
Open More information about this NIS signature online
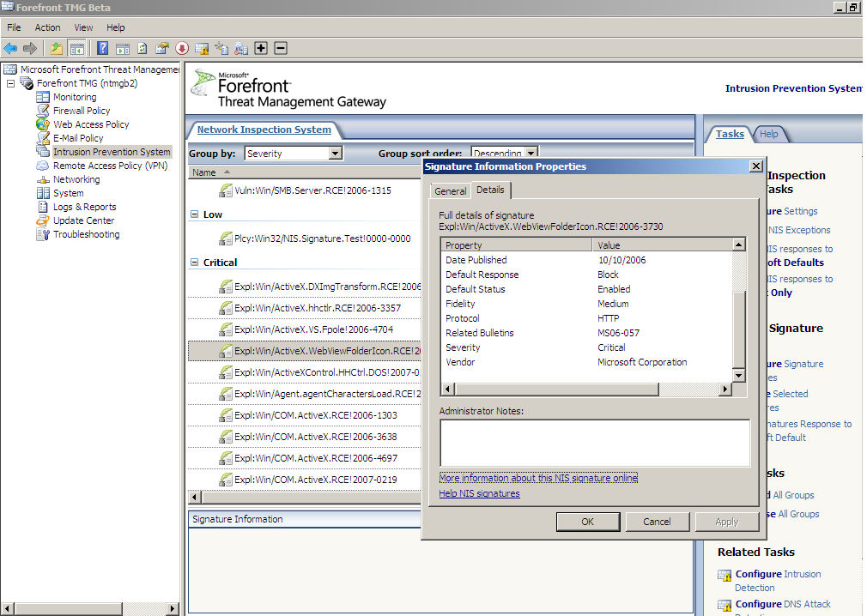pyautogui.click(x=538, y=478)
